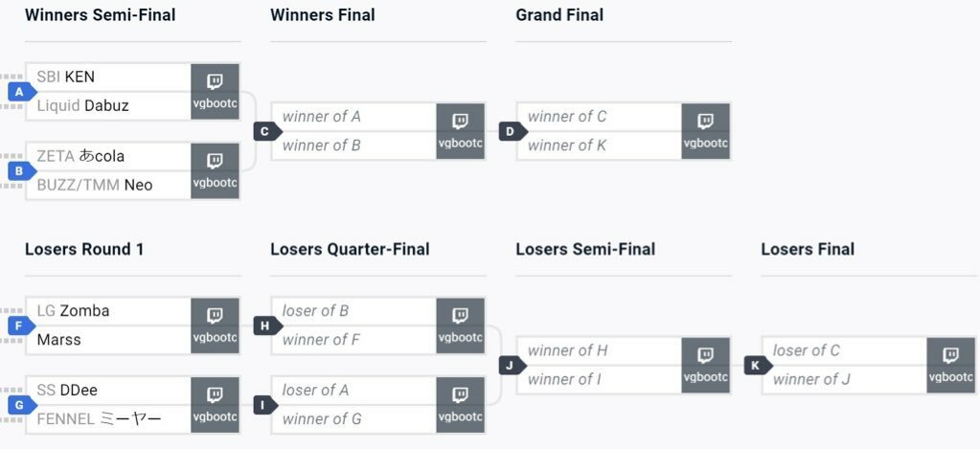The height and width of the screenshot is (449, 980).
Task: Open Twitch stream for DDee vs FENNEL match
Action: pos(215,405)
